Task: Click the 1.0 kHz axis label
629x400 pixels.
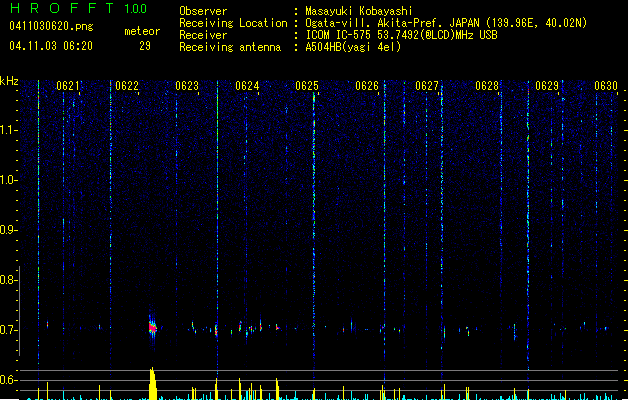Action: [8, 180]
